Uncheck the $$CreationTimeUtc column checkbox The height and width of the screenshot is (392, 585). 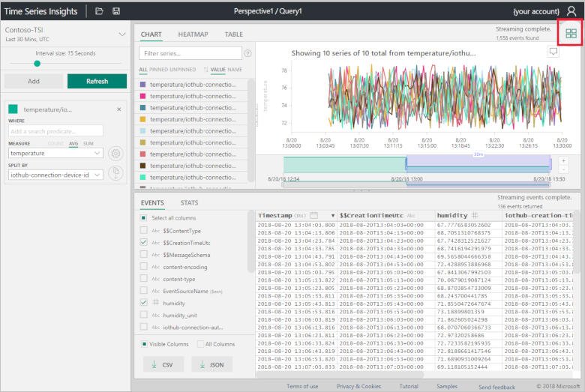tap(144, 242)
